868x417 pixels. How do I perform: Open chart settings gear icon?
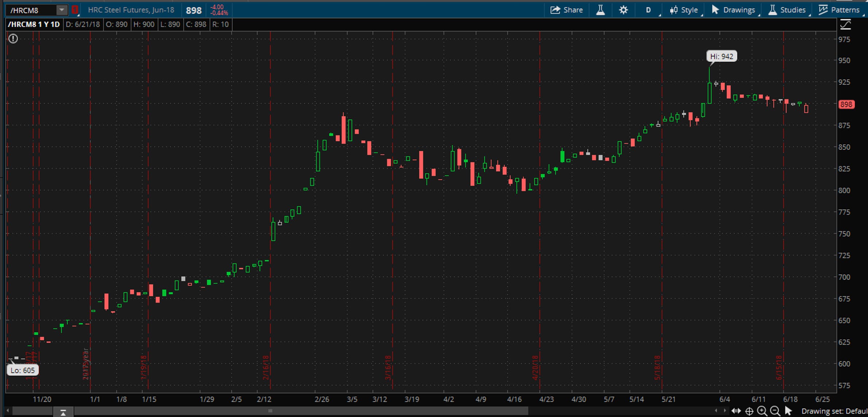(624, 10)
